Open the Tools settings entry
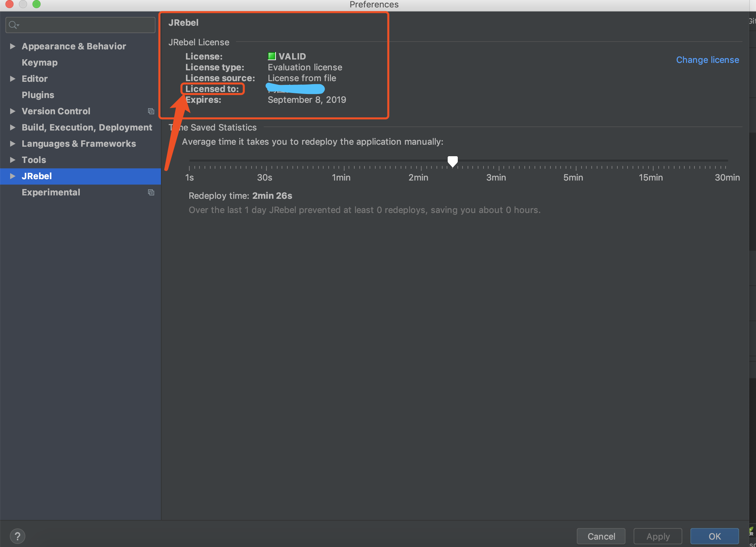Screen dimensions: 756x547 coord(34,160)
